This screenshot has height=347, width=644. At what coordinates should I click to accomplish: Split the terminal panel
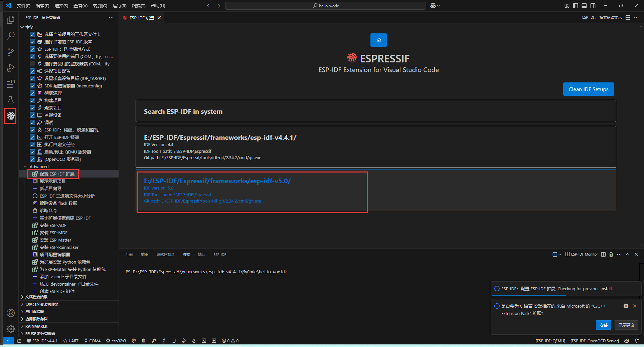point(603,254)
